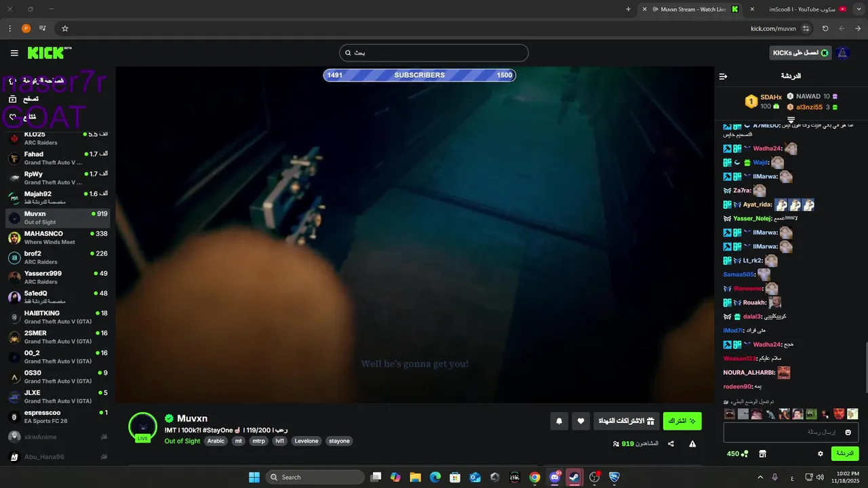
Task: Open the KLO25 channel in sidebar
Action: pos(58,138)
